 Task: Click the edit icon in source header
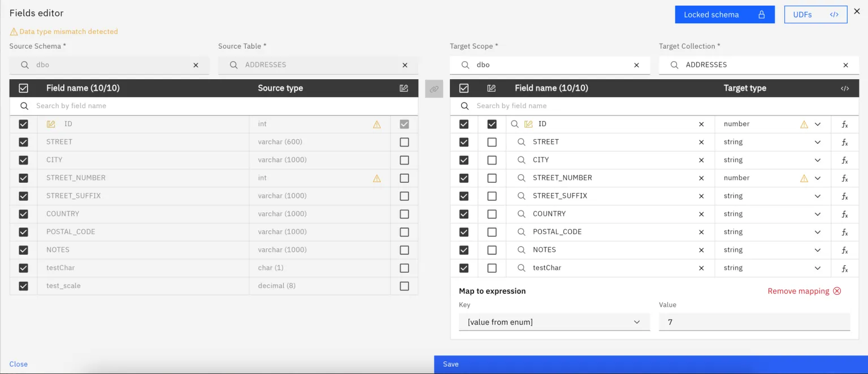coord(403,88)
